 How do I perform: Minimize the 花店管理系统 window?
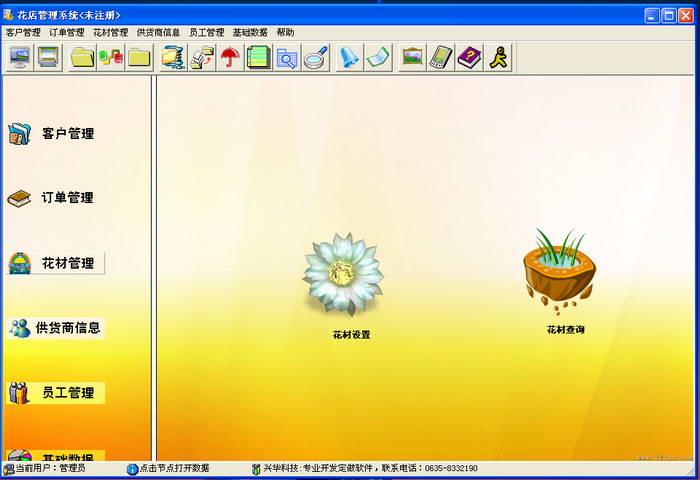(652, 16)
